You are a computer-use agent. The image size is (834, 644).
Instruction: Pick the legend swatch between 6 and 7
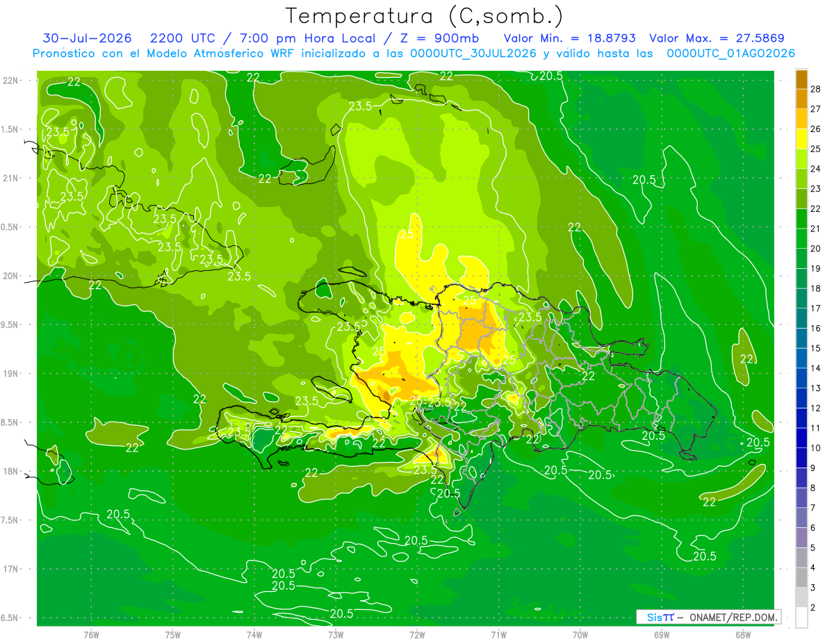[x=801, y=518]
